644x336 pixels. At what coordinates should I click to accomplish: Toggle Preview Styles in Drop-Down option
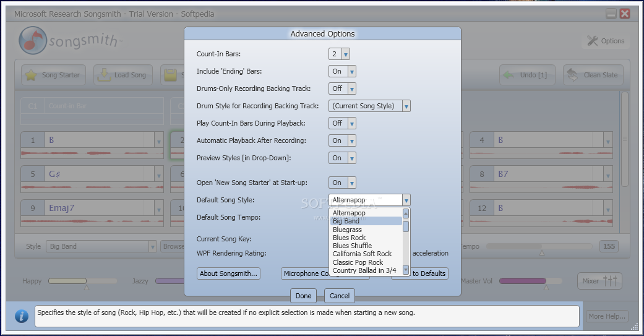[351, 158]
